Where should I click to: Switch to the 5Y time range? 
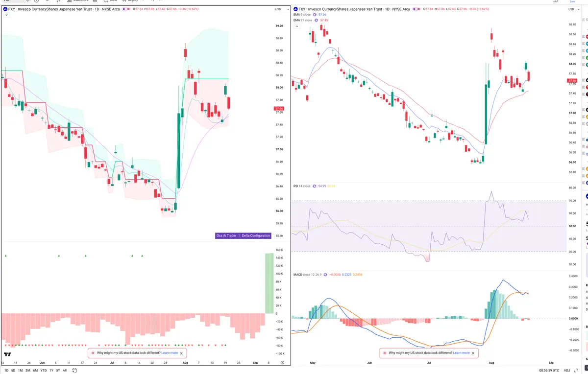pos(58,370)
